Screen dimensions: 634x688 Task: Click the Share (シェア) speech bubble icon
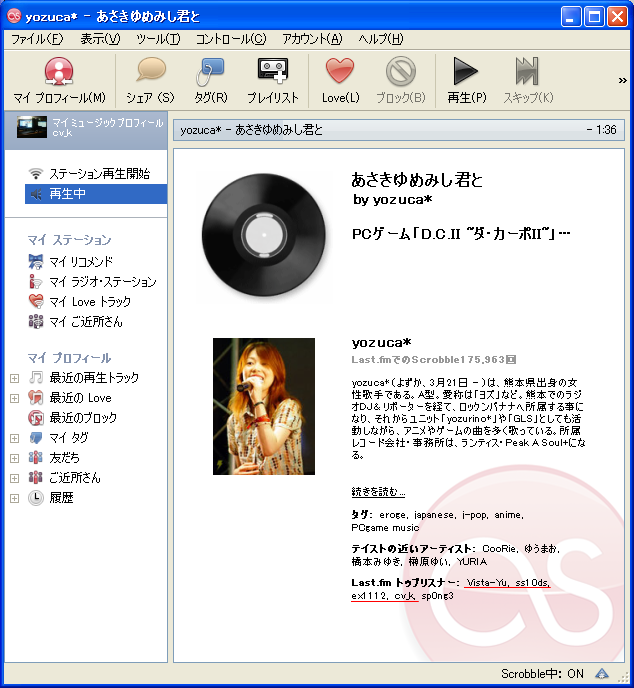150,70
